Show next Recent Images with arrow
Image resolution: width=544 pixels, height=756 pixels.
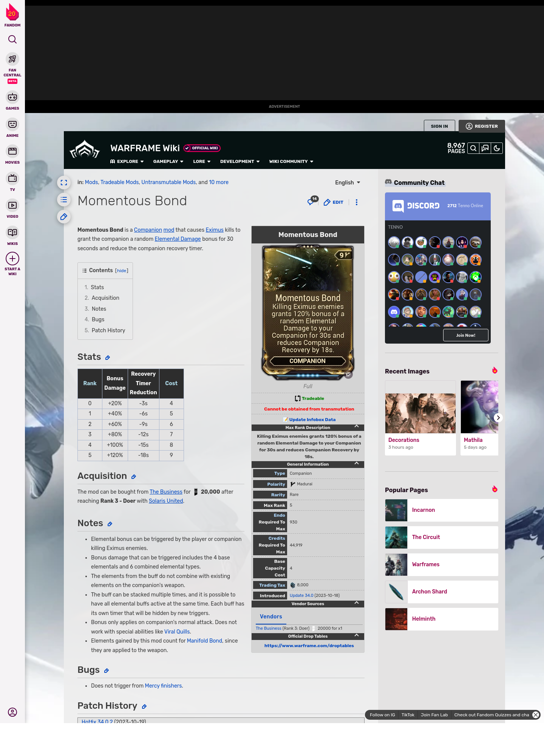point(498,418)
